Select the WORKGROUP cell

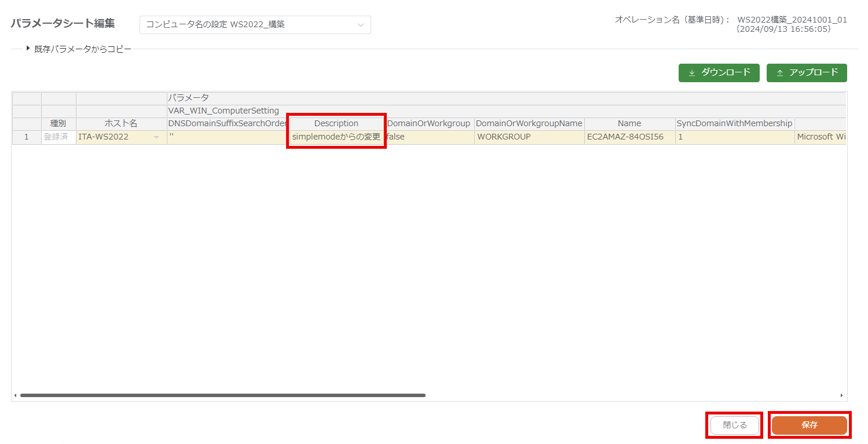click(x=529, y=137)
